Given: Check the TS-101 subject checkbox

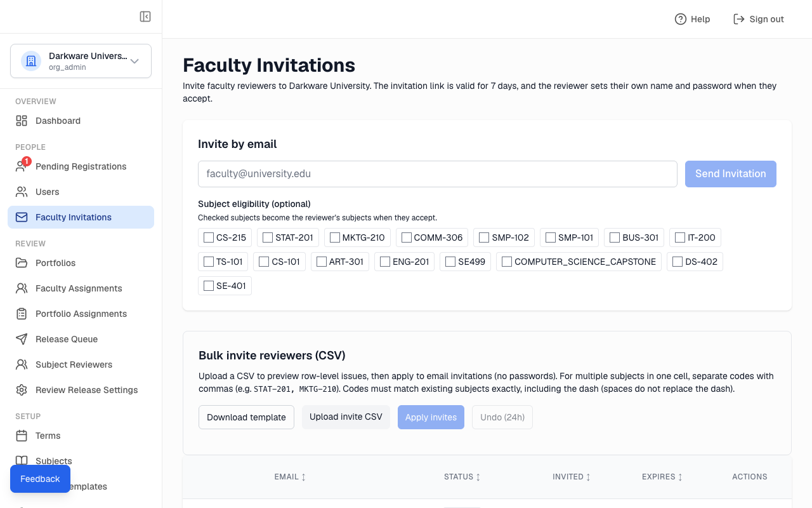Looking at the screenshot, I should pyautogui.click(x=209, y=262).
